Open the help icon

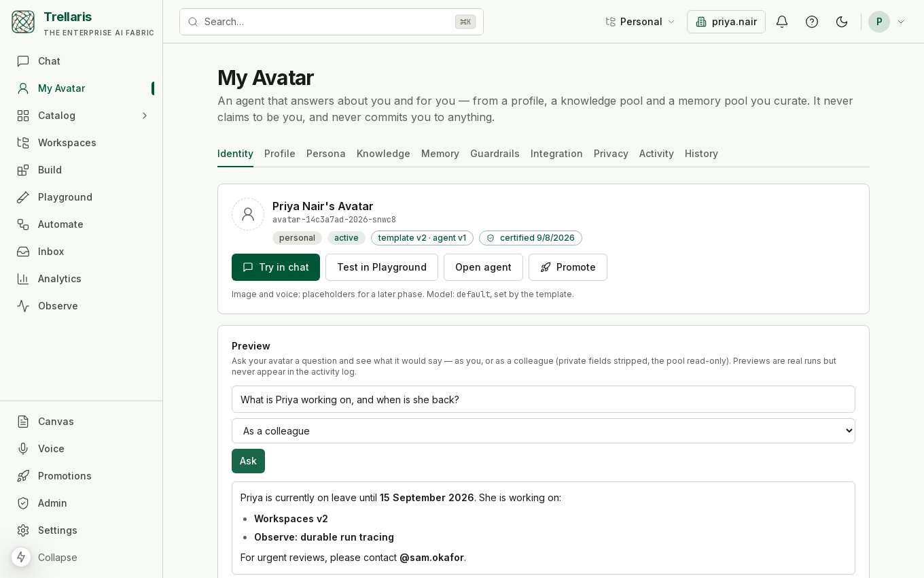(x=812, y=22)
